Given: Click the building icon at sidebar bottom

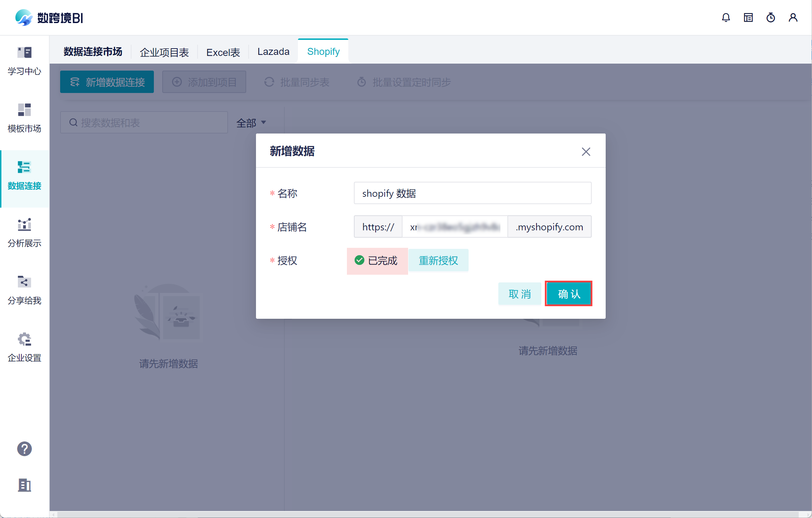Looking at the screenshot, I should point(24,485).
